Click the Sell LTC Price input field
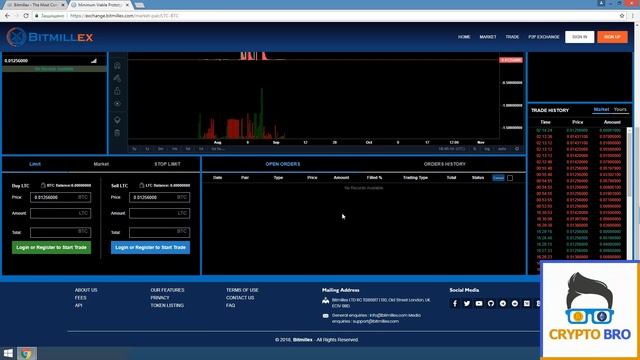Screen dimensions: 640x360 coord(160,198)
